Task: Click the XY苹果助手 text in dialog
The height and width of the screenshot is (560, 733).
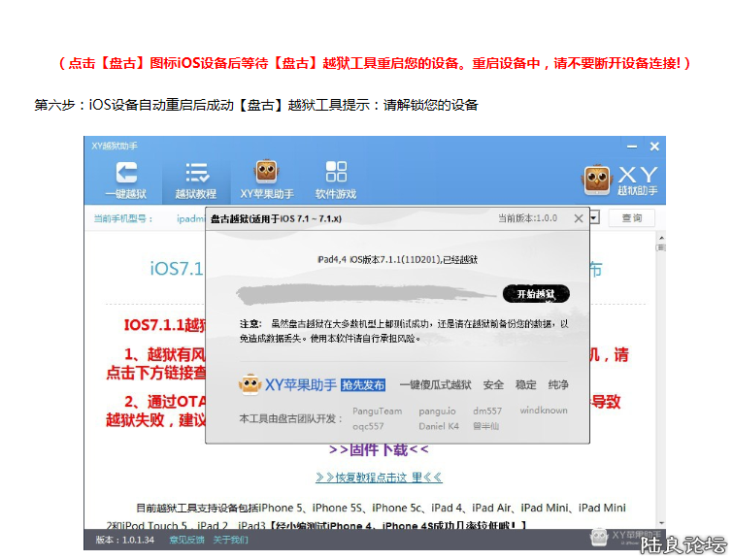Action: coord(300,385)
